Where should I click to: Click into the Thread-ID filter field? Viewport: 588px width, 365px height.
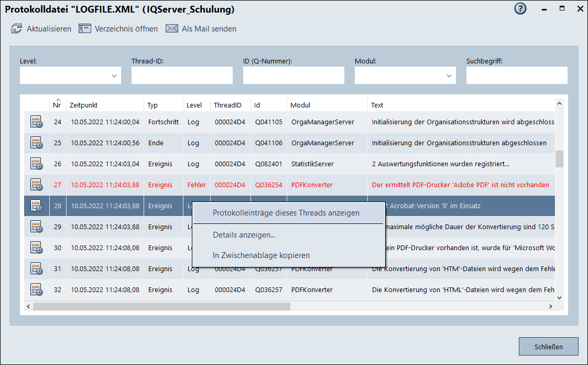[x=182, y=76]
